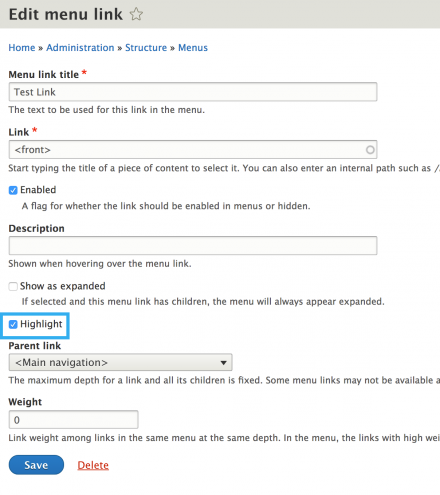Open the Parent link dropdown
The image size is (440, 495).
(x=120, y=362)
